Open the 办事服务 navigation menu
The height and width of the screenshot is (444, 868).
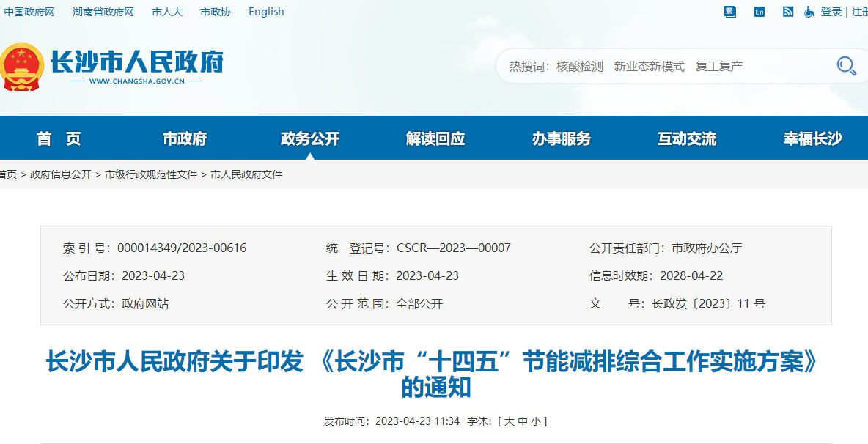(x=561, y=138)
